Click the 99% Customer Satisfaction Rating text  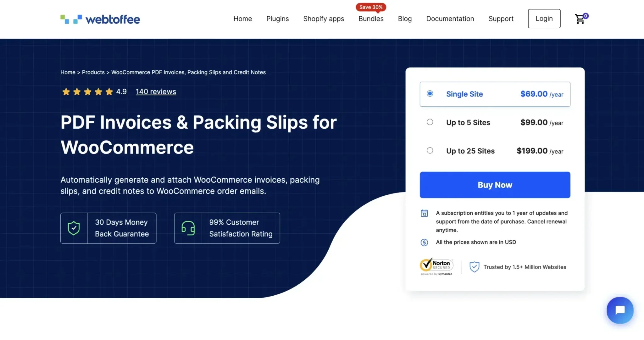click(x=241, y=228)
